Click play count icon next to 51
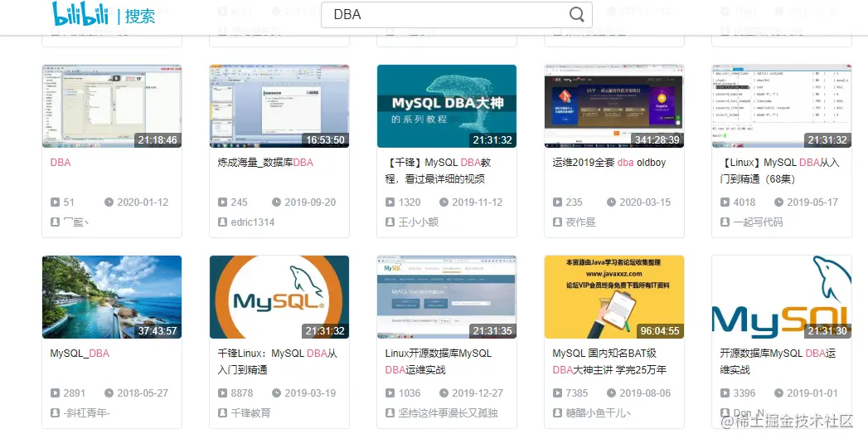This screenshot has width=868, height=444. pos(55,202)
